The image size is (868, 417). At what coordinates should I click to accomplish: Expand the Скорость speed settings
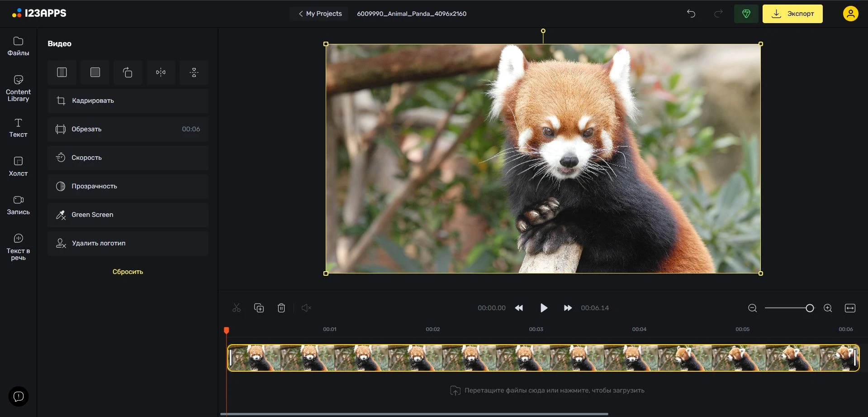[x=128, y=158]
